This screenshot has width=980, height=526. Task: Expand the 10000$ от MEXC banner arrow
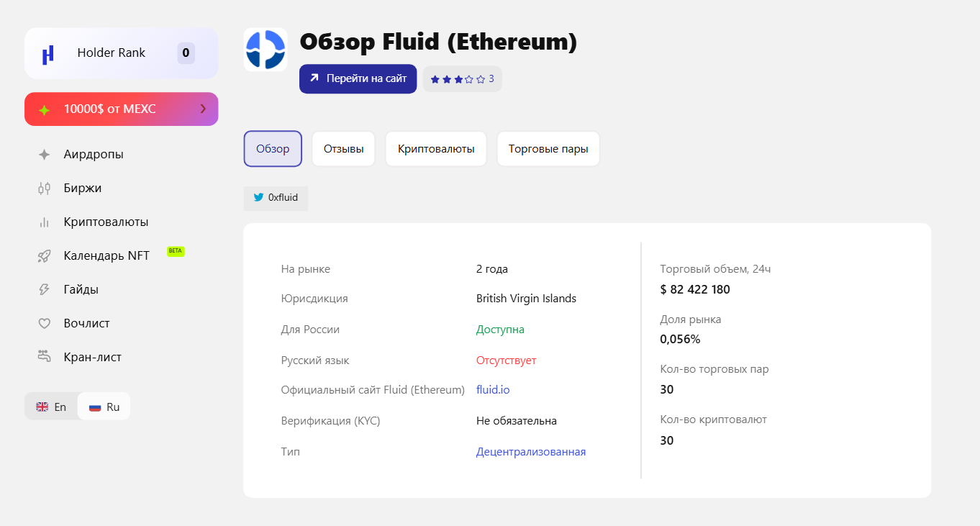tap(203, 109)
